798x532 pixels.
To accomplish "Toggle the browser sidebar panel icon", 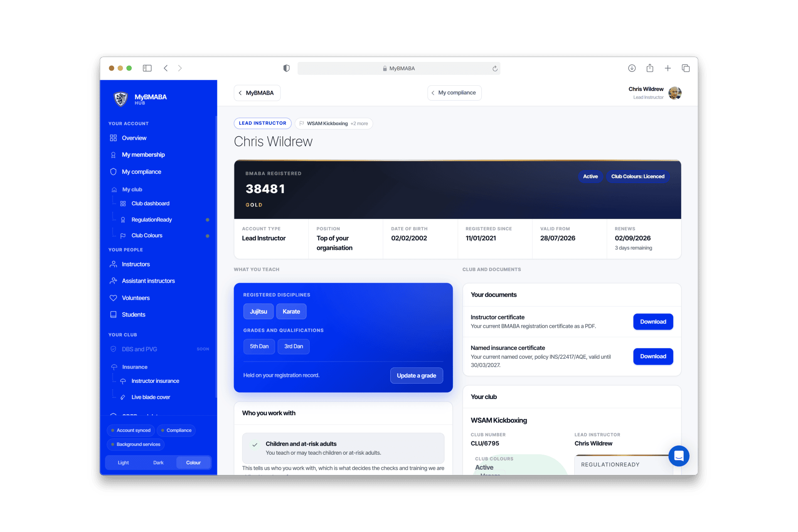I will pos(147,68).
